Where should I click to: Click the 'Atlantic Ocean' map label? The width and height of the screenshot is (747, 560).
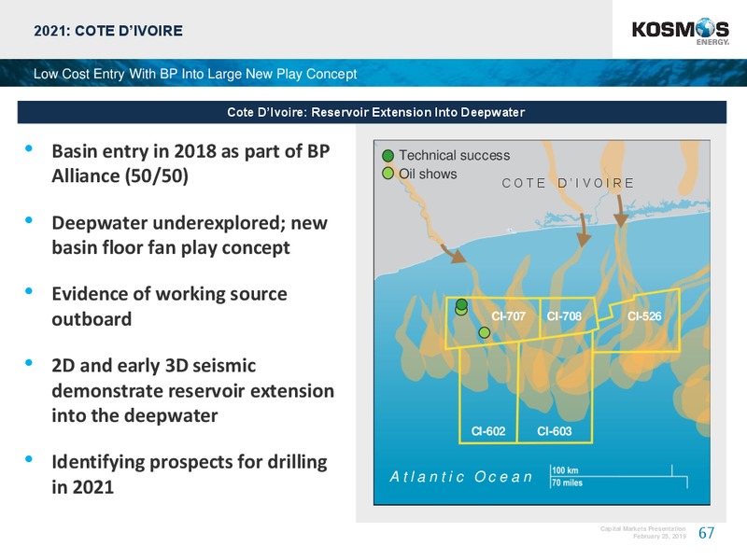pos(461,477)
